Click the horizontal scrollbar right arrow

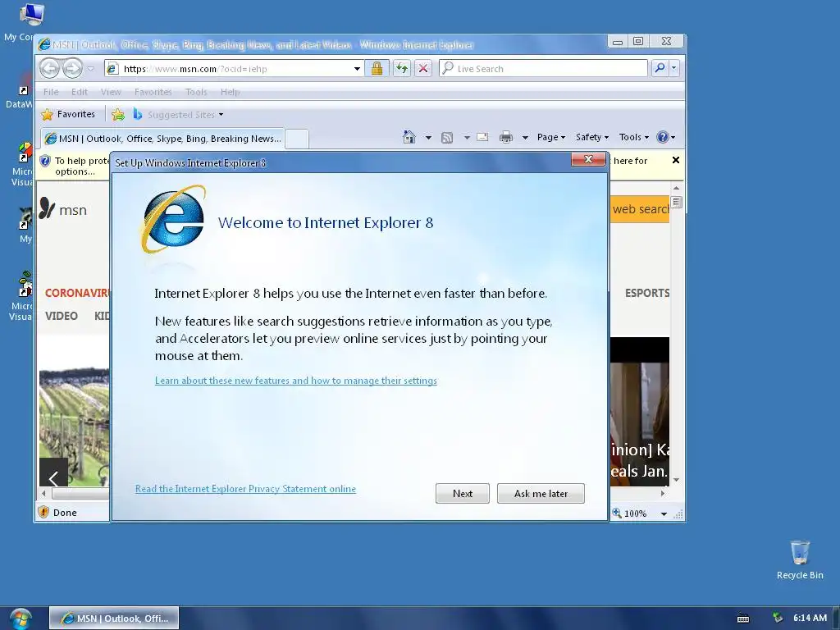point(663,493)
